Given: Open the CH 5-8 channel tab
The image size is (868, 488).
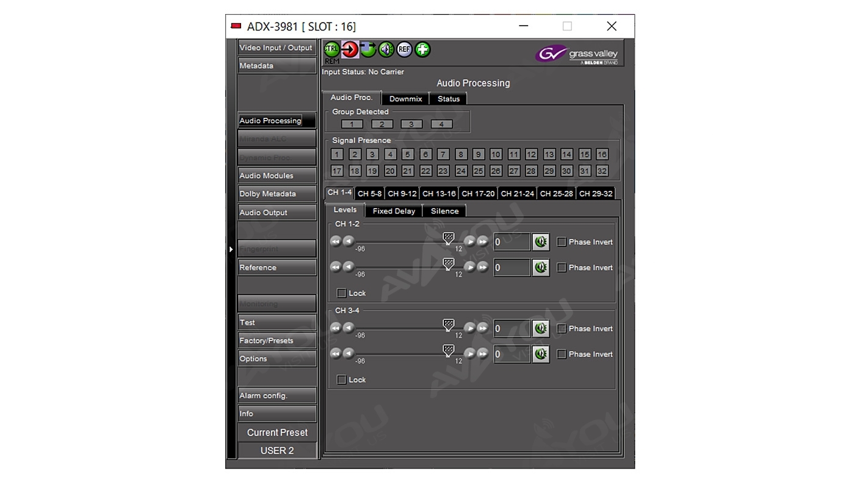Looking at the screenshot, I should coord(369,194).
